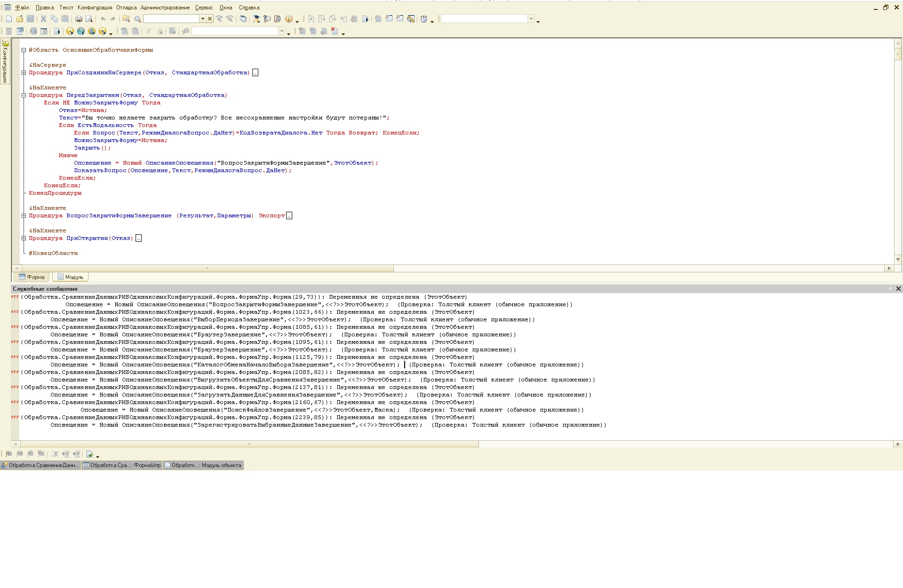Open Правка menu
903x588 pixels.
pyautogui.click(x=45, y=8)
